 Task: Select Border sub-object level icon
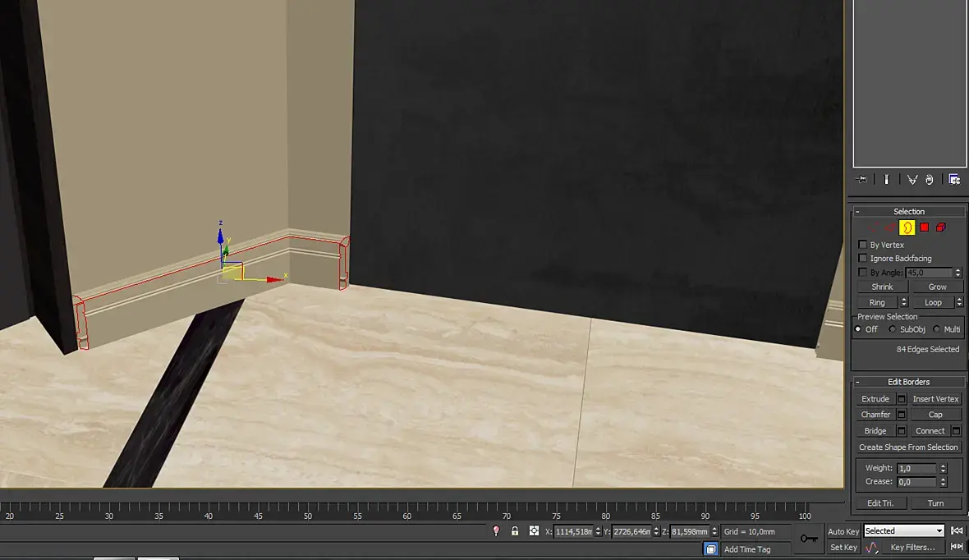(907, 227)
